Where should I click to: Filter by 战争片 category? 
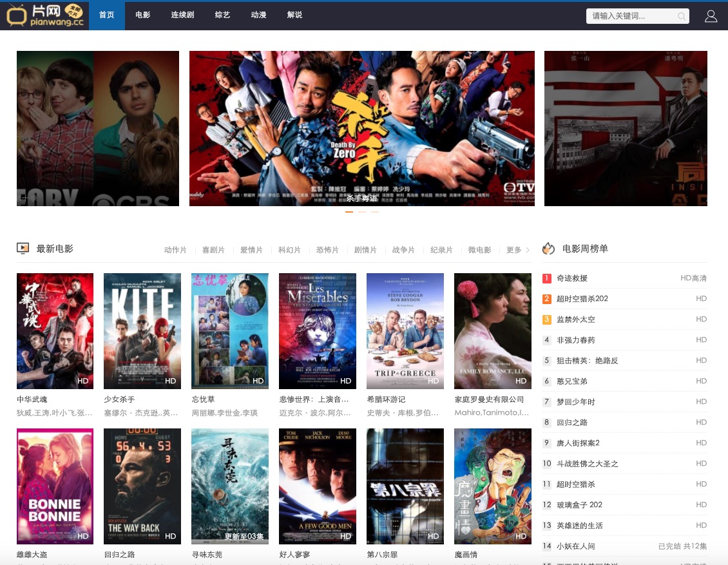point(403,250)
